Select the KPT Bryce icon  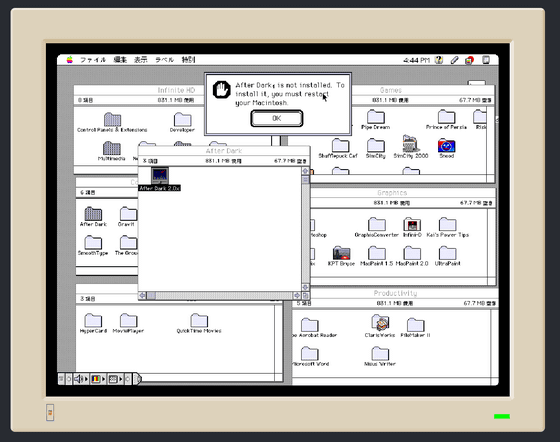341,256
